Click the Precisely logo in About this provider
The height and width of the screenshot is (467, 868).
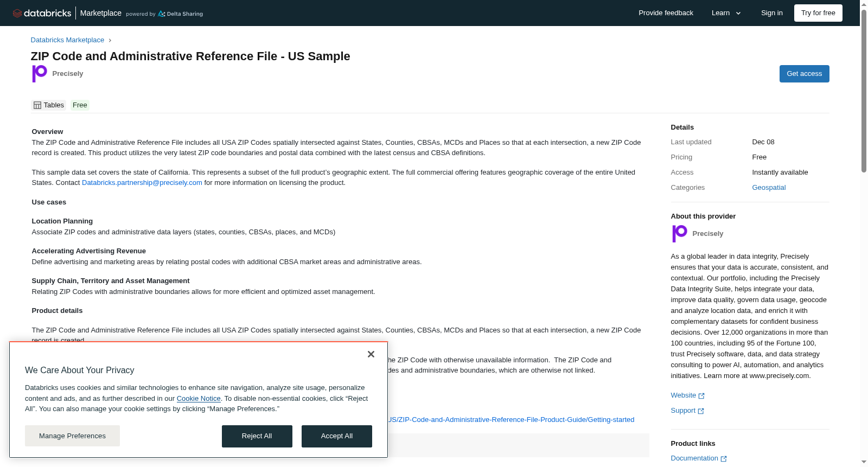[x=679, y=234]
